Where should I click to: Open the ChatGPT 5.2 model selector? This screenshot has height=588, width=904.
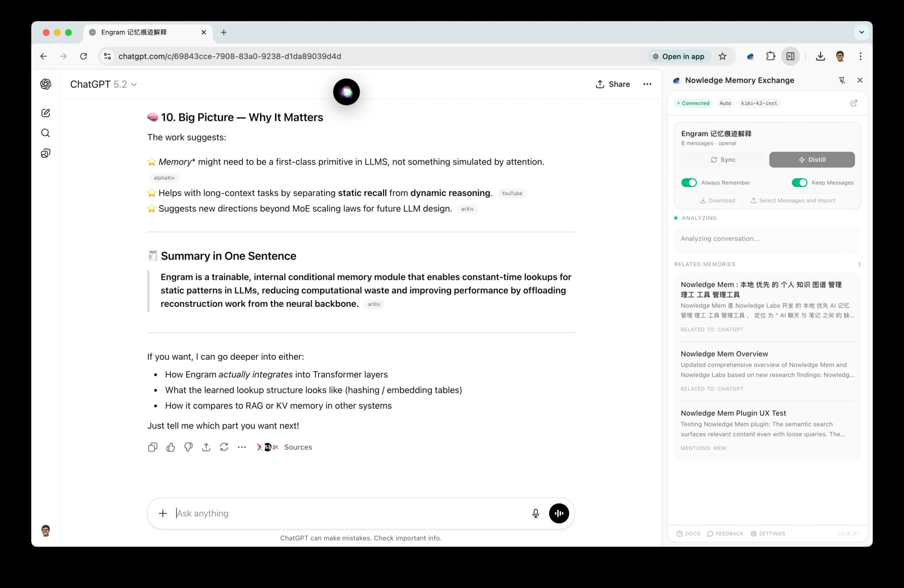(x=104, y=84)
